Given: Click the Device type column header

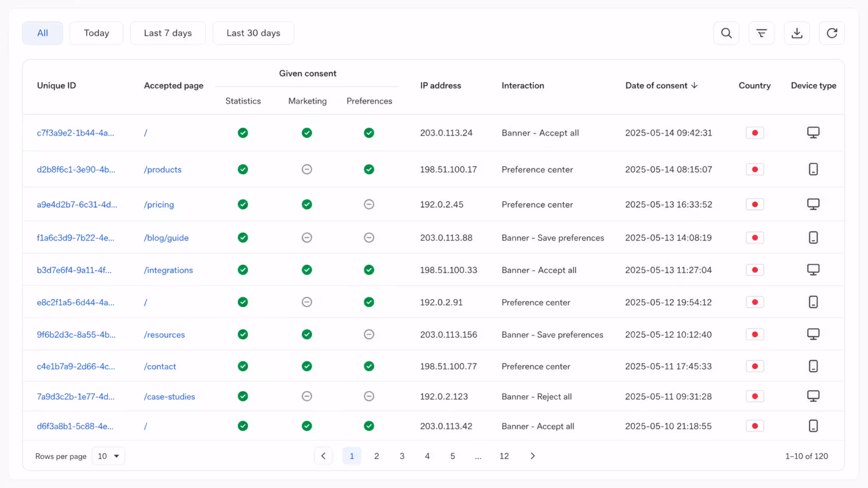Looking at the screenshot, I should click(x=813, y=86).
